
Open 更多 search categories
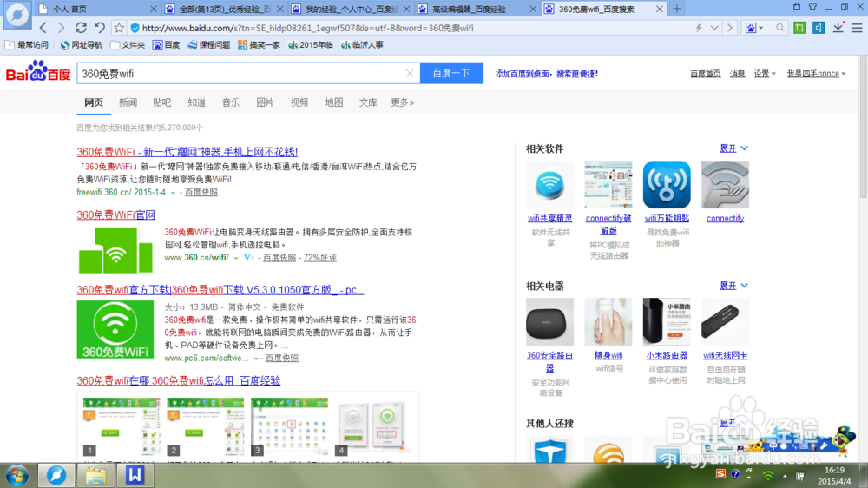[403, 102]
